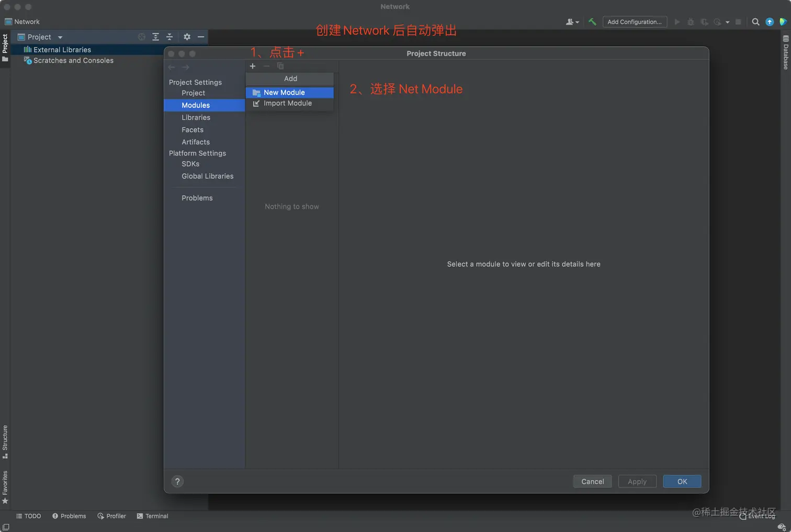Open Search Everywhere magnifier icon
This screenshot has height=532, width=791.
pos(755,22)
